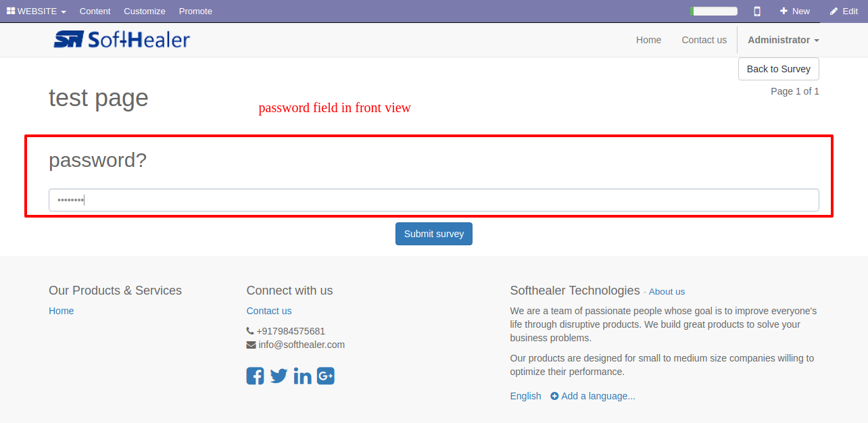Click the Back to Survey button
The height and width of the screenshot is (423, 868).
pyautogui.click(x=778, y=69)
